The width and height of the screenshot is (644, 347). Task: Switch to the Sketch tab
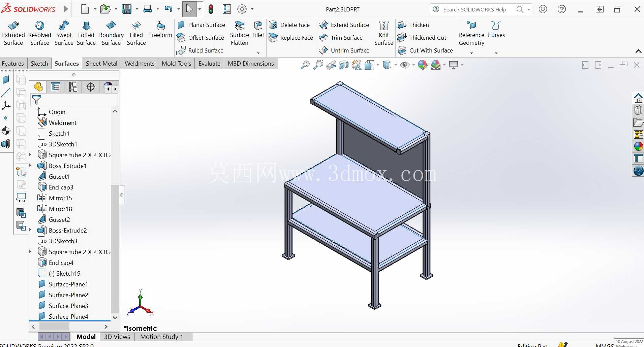click(39, 64)
